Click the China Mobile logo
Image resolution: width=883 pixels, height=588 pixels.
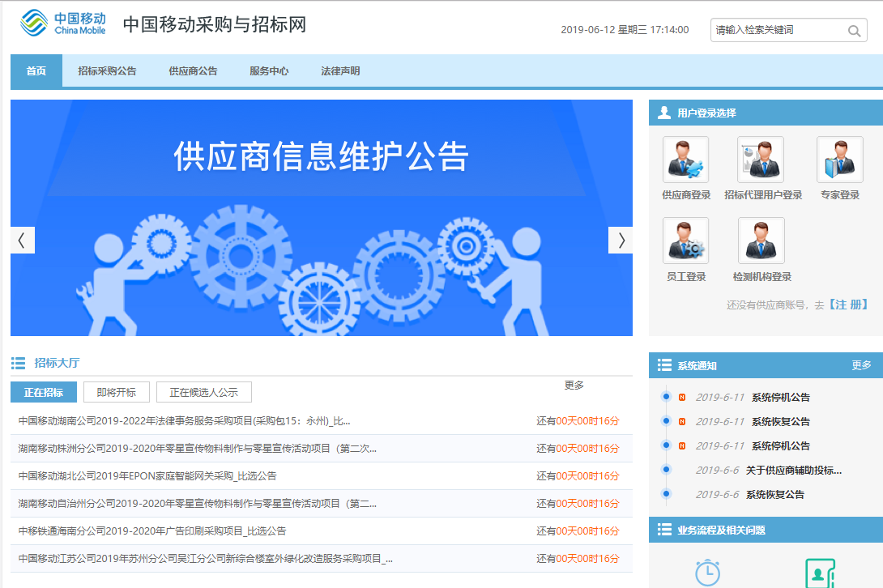[x=63, y=23]
